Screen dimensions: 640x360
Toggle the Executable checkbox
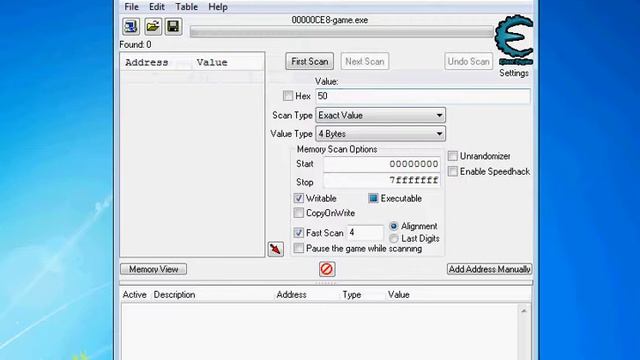(373, 198)
